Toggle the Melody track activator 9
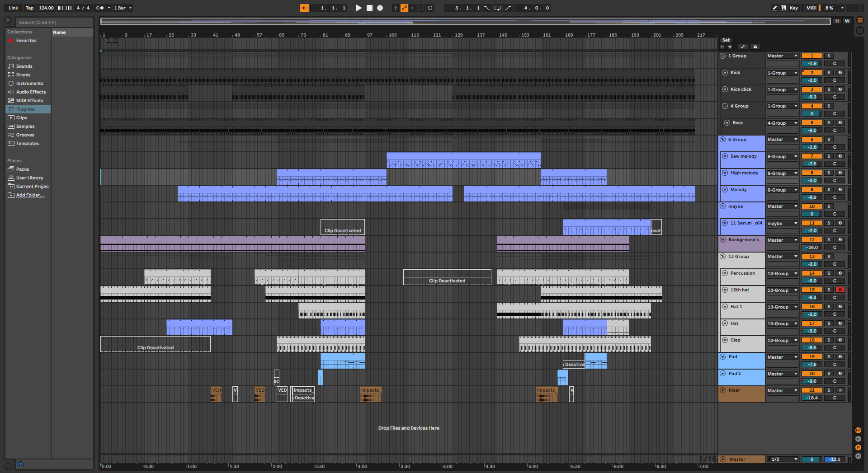Screen dimensions: 868x473 (811, 190)
